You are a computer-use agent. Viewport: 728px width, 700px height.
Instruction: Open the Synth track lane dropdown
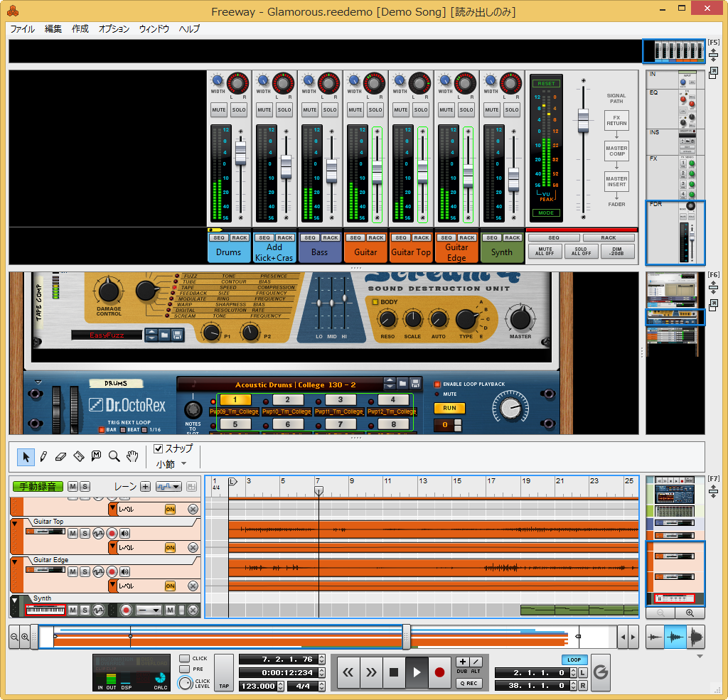tap(149, 610)
